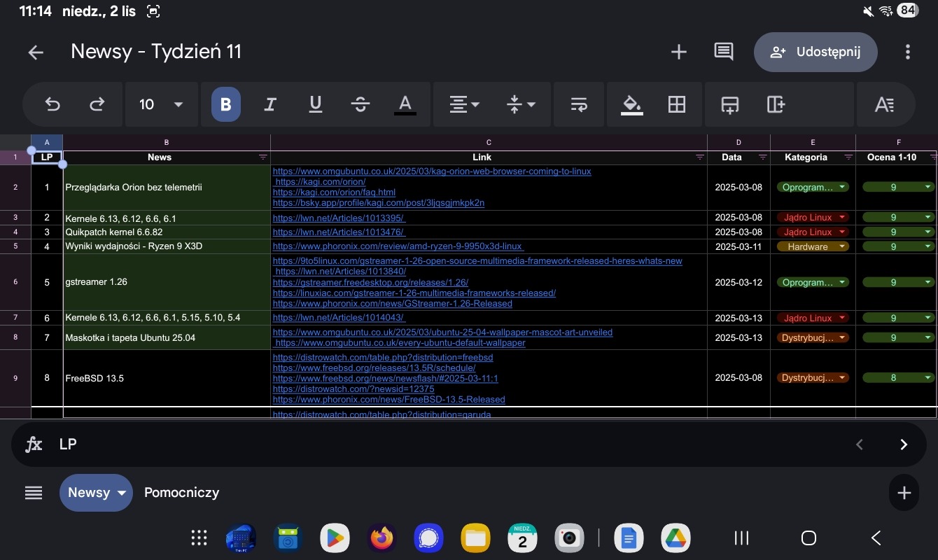The height and width of the screenshot is (560, 938).
Task: Undo the last action
Action: pos(52,104)
